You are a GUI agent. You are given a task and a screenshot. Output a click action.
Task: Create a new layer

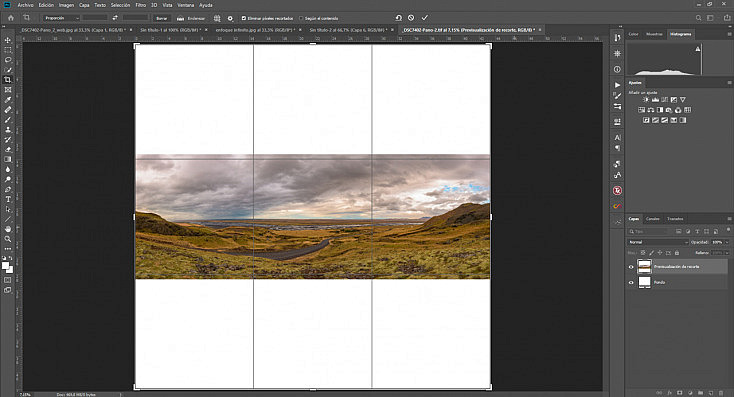[x=711, y=392]
